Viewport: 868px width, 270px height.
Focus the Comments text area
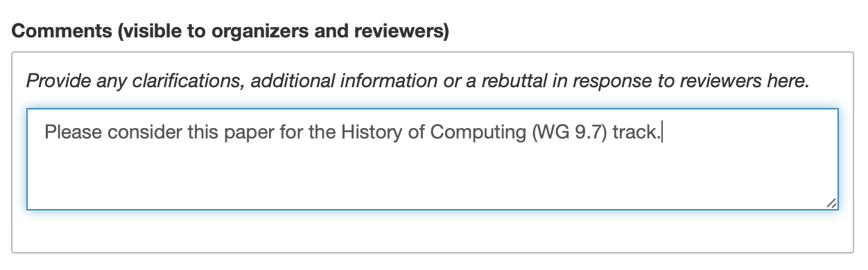coord(433,159)
